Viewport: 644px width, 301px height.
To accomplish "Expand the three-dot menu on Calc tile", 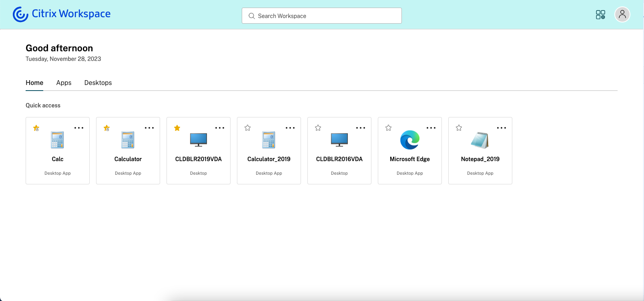I will coord(79,128).
